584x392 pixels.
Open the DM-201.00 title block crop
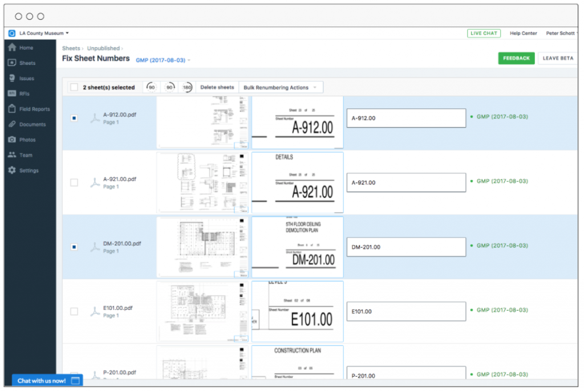[297, 247]
